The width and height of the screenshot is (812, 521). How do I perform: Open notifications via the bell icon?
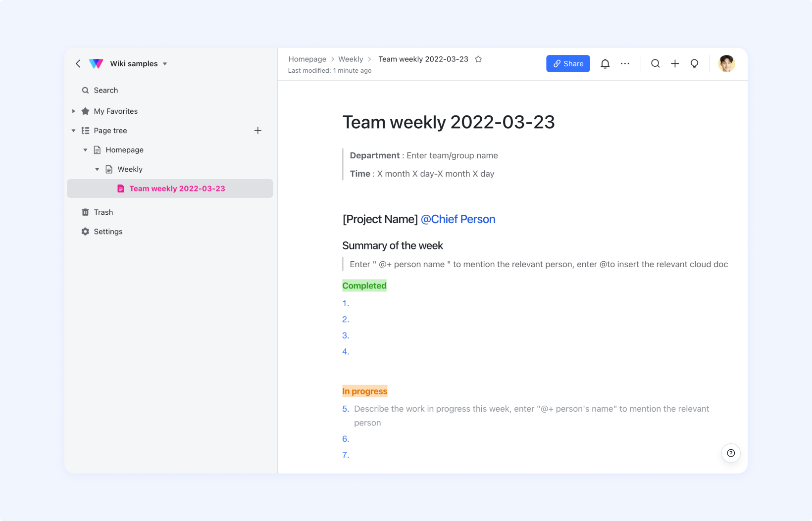coord(605,63)
